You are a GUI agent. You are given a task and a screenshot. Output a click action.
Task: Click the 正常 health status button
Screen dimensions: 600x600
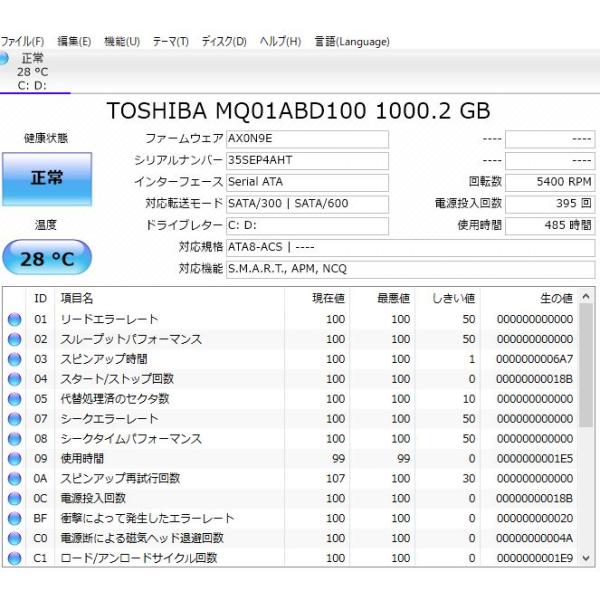click(47, 178)
